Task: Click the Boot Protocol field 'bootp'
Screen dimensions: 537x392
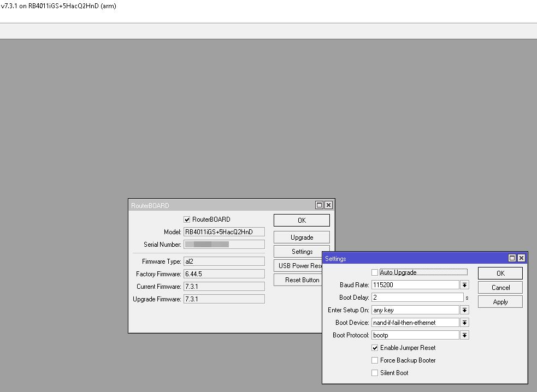Action: (x=415, y=335)
